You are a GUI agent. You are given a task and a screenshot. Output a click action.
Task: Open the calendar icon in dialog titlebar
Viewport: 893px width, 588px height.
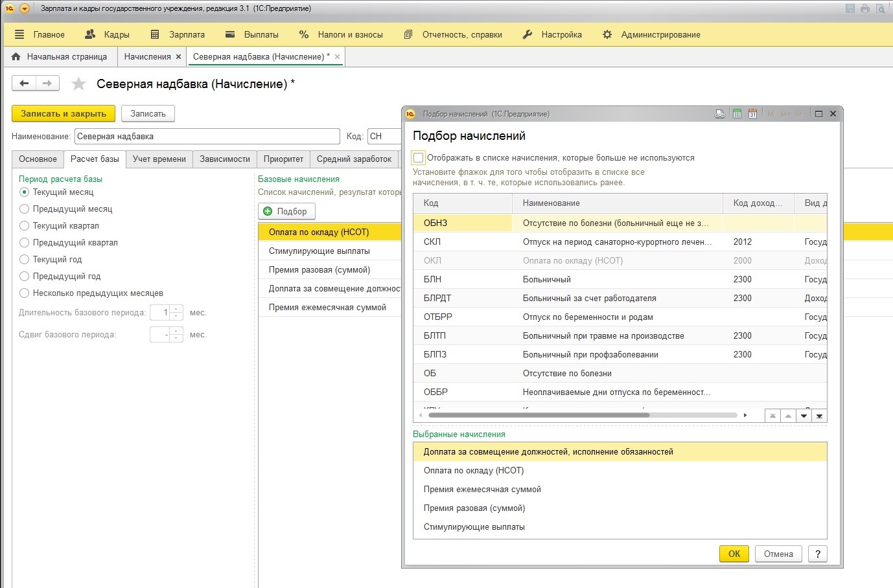752,114
